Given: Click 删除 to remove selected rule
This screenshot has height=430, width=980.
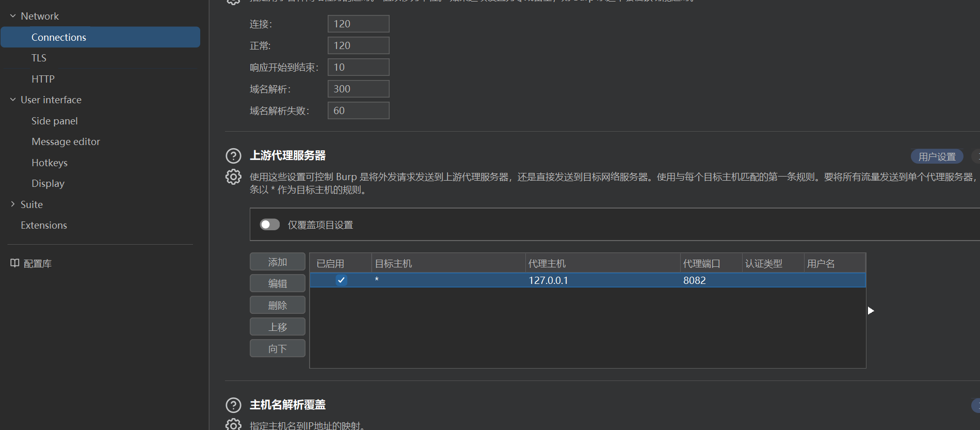Looking at the screenshot, I should pyautogui.click(x=278, y=305).
